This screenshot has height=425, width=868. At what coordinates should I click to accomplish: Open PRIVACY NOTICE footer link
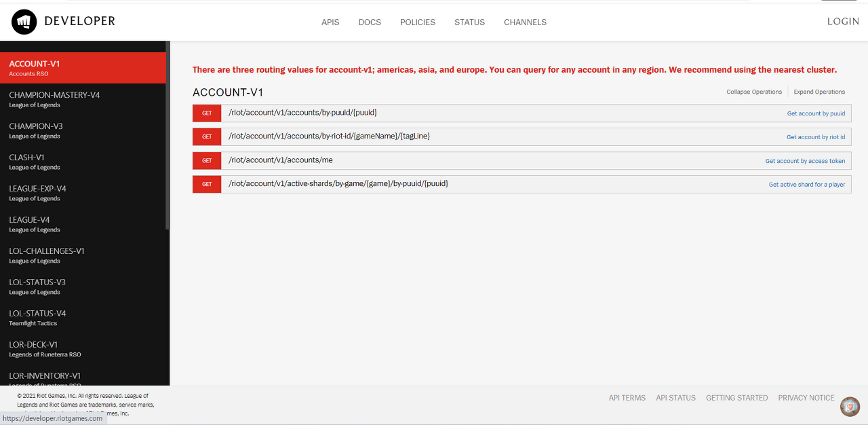(x=806, y=398)
